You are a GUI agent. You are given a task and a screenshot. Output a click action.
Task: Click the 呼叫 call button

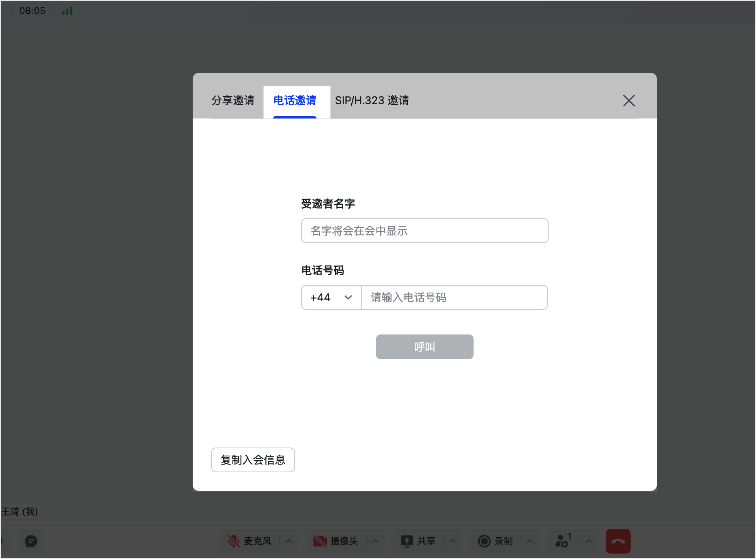424,347
